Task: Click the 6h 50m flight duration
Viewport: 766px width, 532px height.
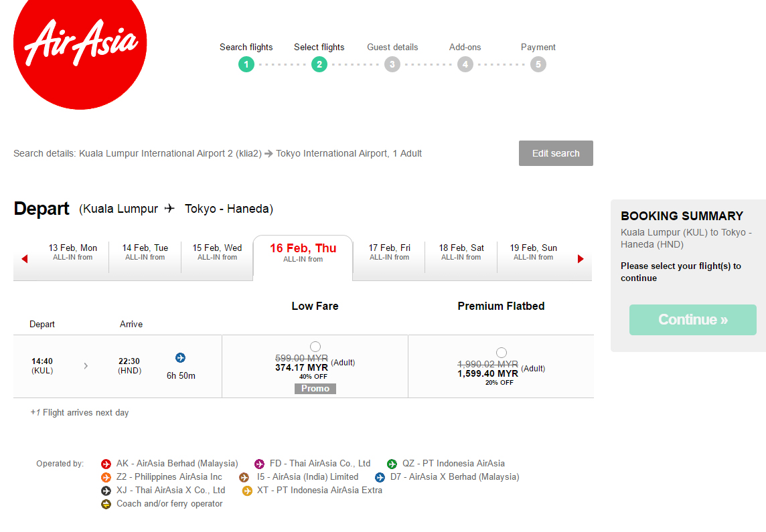Action: tap(181, 376)
